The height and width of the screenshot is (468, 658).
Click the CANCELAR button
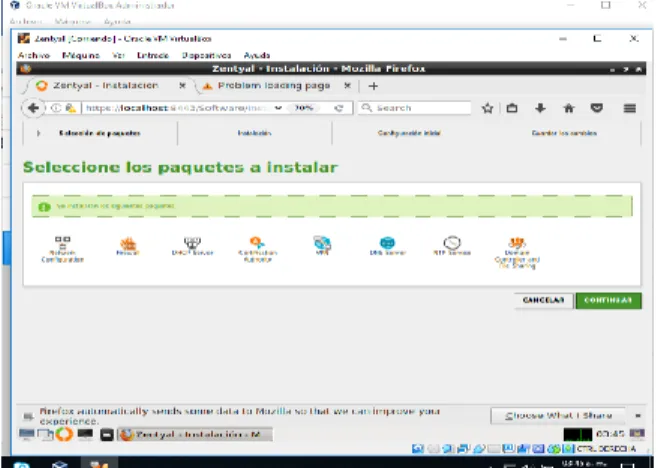(543, 301)
